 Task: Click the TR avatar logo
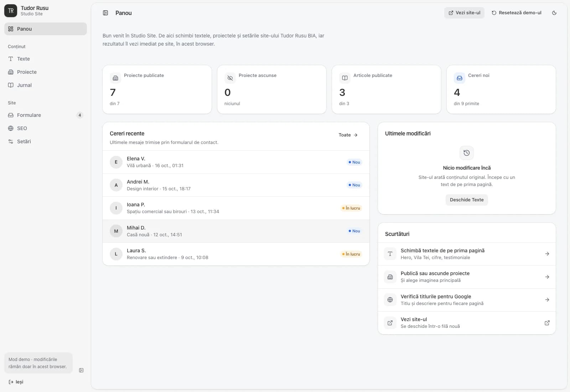pos(11,11)
